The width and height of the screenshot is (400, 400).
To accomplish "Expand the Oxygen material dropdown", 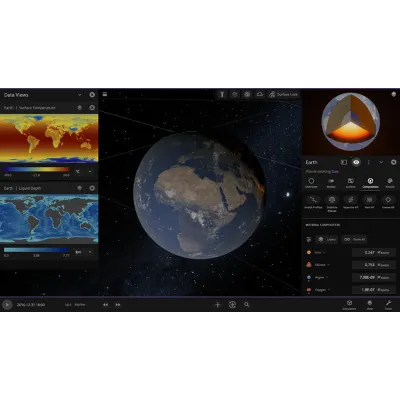I will [322, 290].
